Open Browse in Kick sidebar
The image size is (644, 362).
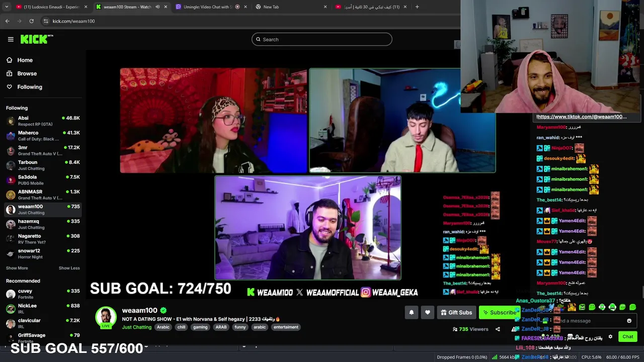(x=27, y=73)
